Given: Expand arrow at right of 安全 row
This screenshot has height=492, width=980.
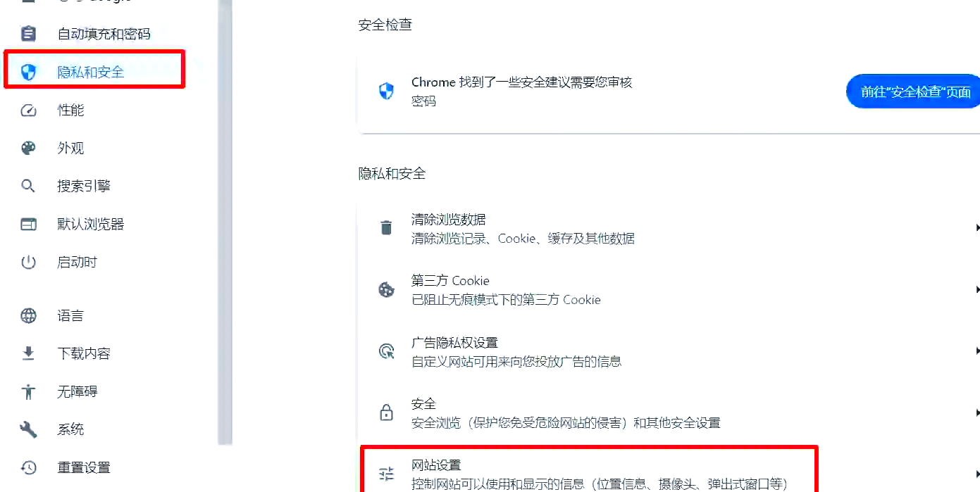Looking at the screenshot, I should coord(977,412).
